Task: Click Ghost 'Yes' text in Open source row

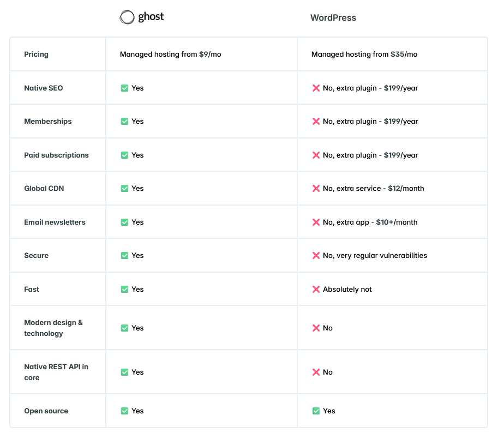Action: coord(137,411)
